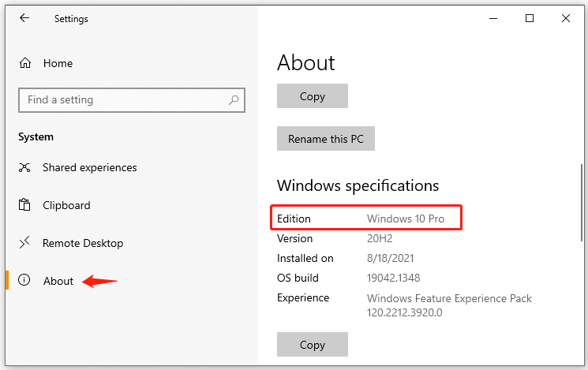The image size is (588, 370).
Task: Close the Settings window
Action: click(565, 18)
